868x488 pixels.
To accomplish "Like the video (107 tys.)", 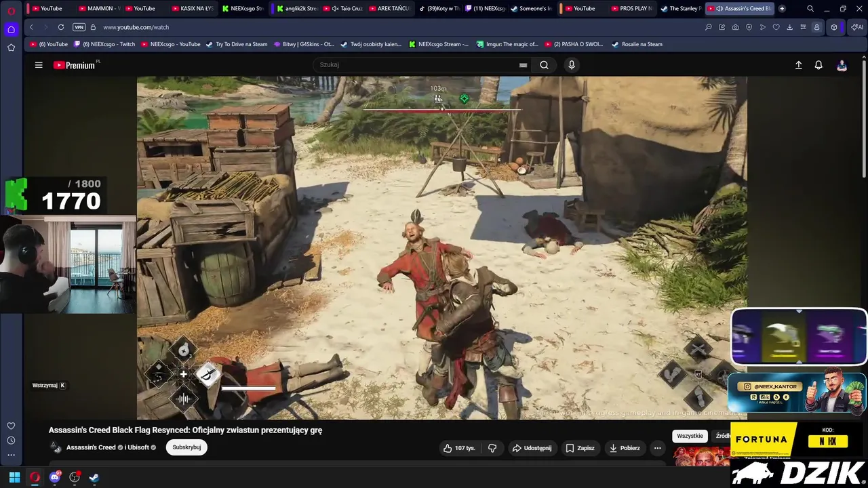I will 460,448.
